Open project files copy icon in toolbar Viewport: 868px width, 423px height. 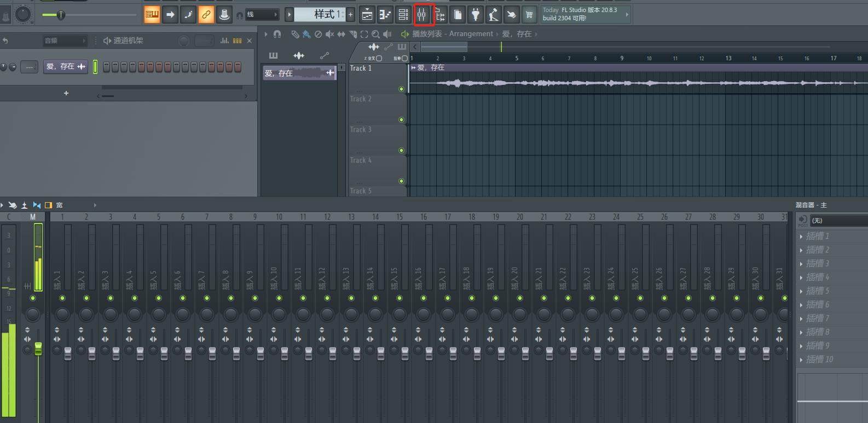coord(458,15)
